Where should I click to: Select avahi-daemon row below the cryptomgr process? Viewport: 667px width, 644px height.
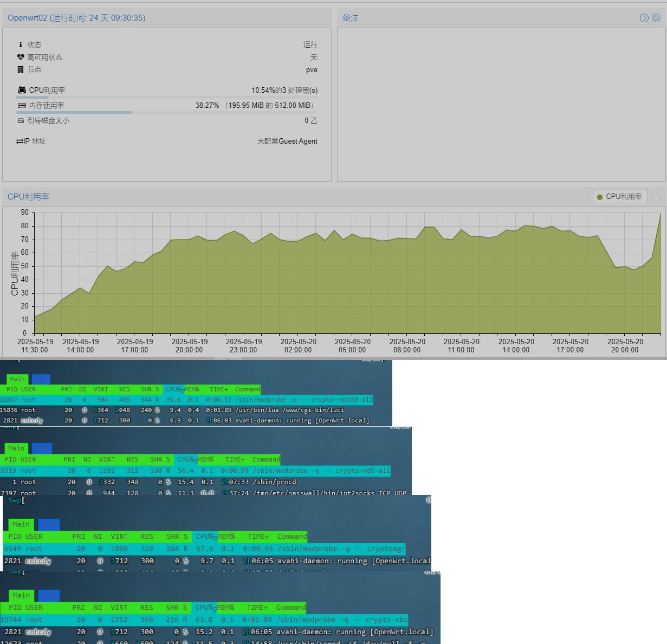click(x=217, y=561)
